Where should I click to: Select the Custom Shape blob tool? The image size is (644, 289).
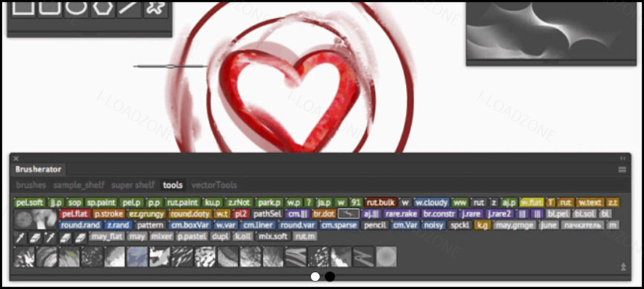pyautogui.click(x=156, y=9)
